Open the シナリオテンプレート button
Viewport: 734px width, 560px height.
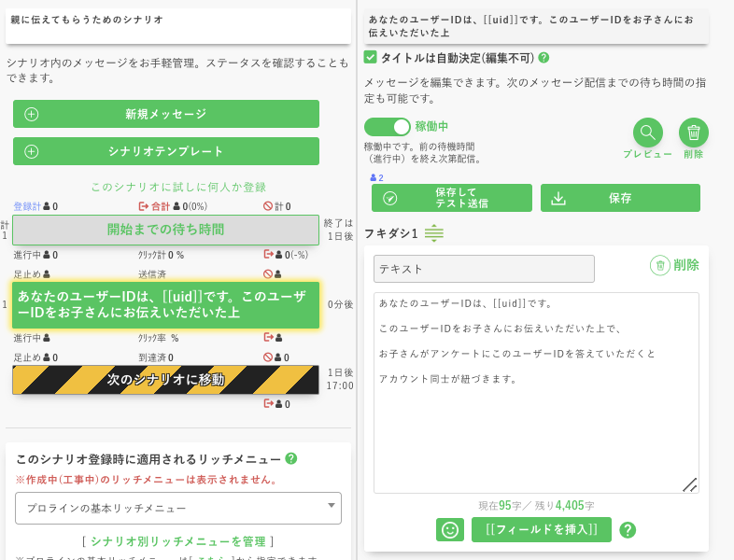(166, 151)
